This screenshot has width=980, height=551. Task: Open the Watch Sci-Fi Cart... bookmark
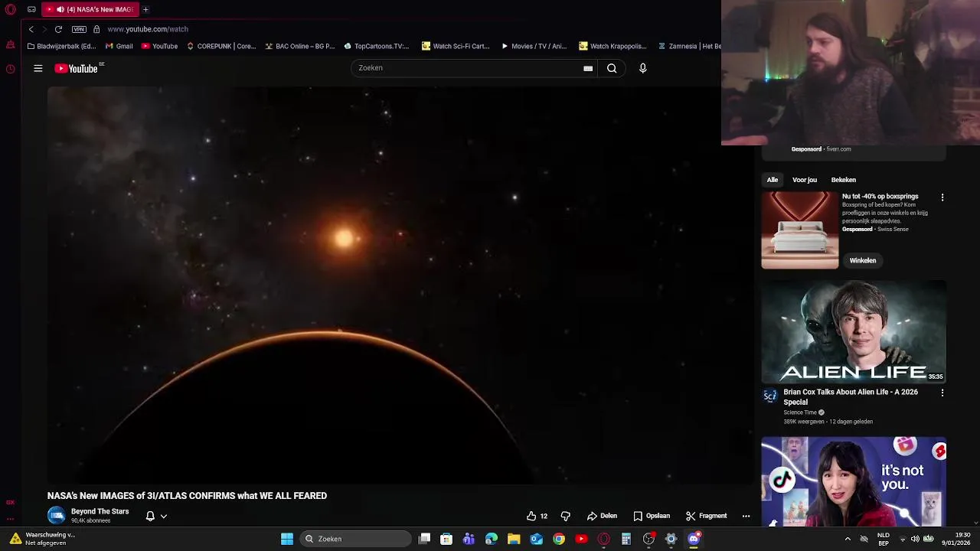pos(456,46)
